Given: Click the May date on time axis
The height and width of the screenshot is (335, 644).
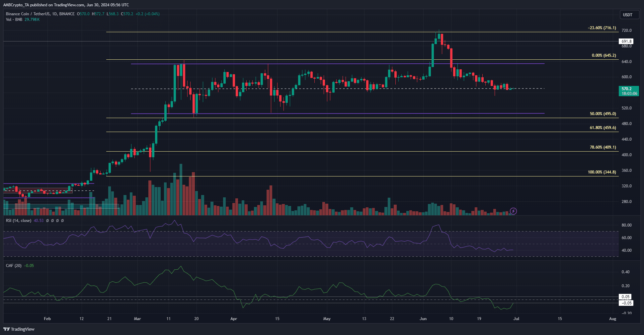Looking at the screenshot, I should click(x=327, y=319).
